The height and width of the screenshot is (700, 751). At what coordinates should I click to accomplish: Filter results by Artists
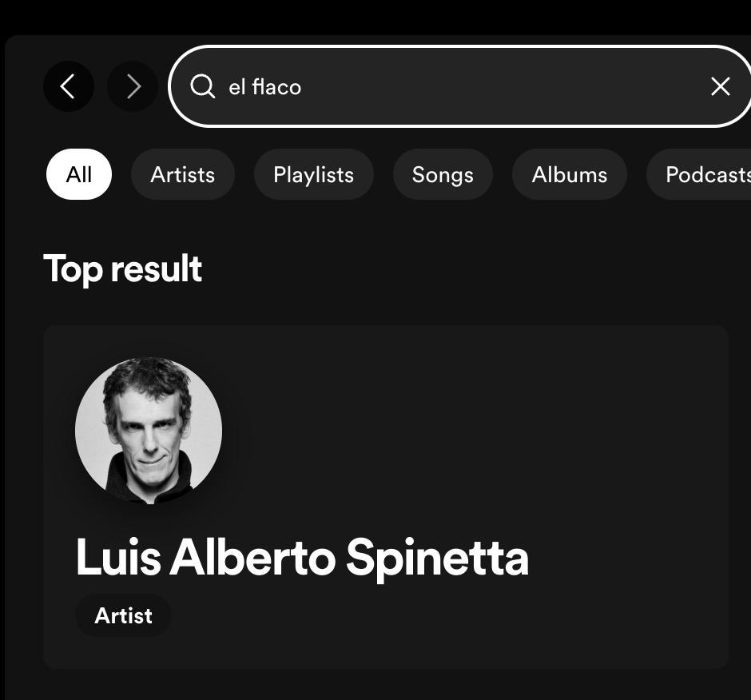(182, 174)
